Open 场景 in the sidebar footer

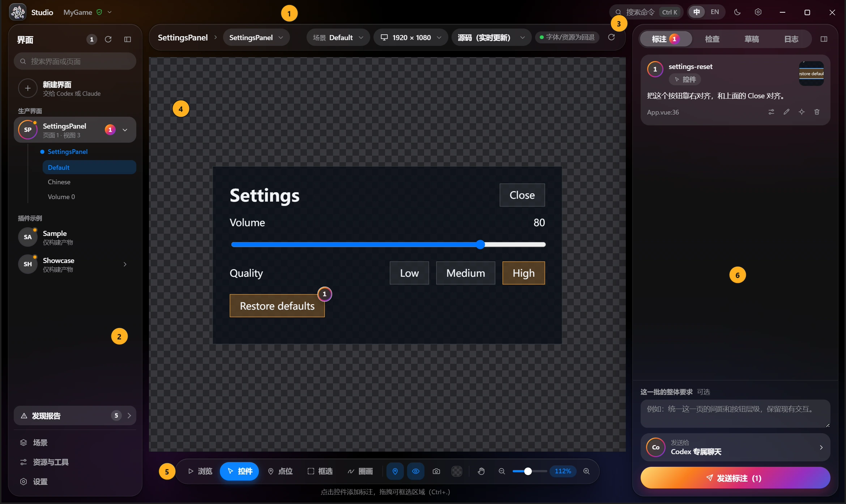[x=75, y=443]
